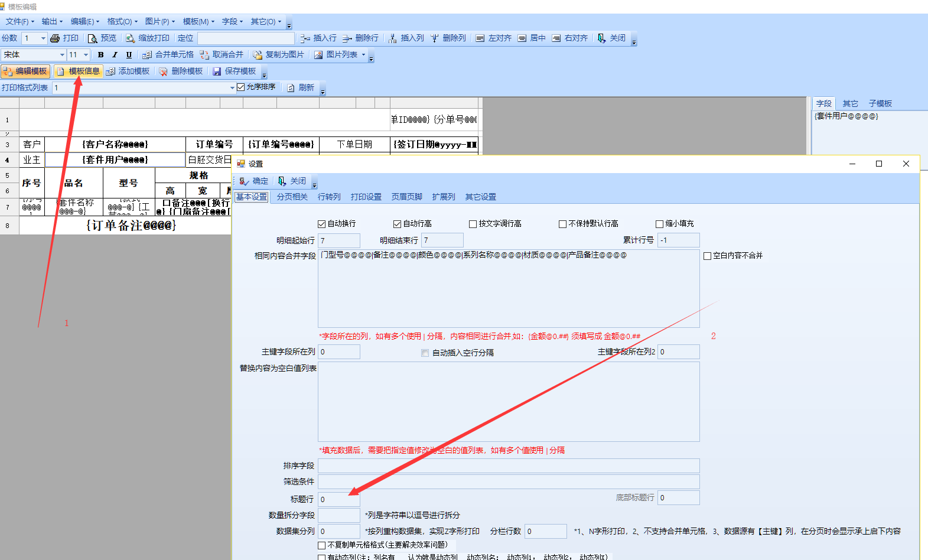Open Print Preview (预览)
The height and width of the screenshot is (560, 928).
pos(93,38)
